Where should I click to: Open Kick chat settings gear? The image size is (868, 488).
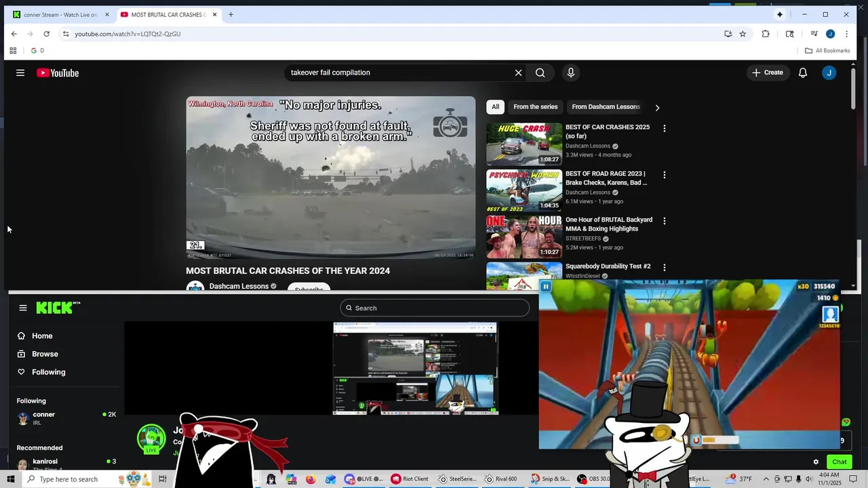816,462
